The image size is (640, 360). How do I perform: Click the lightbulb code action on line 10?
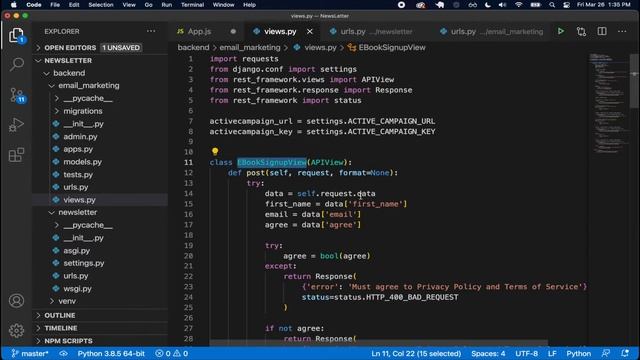(x=215, y=152)
